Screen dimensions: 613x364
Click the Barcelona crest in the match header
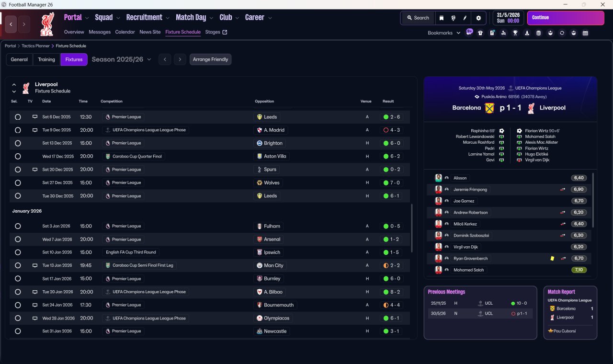[x=489, y=108]
